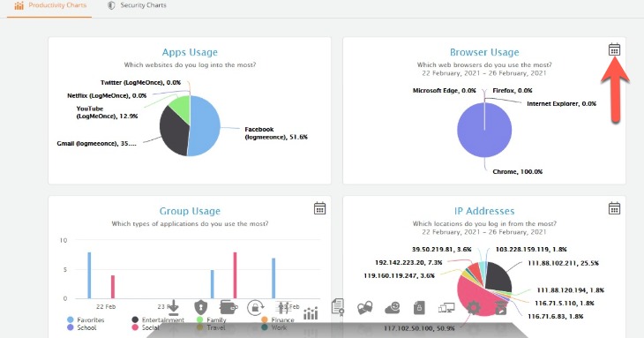This screenshot has height=338, width=644.
Task: Click the '103.228.159.119, 1.8%' label
Action: point(531,249)
